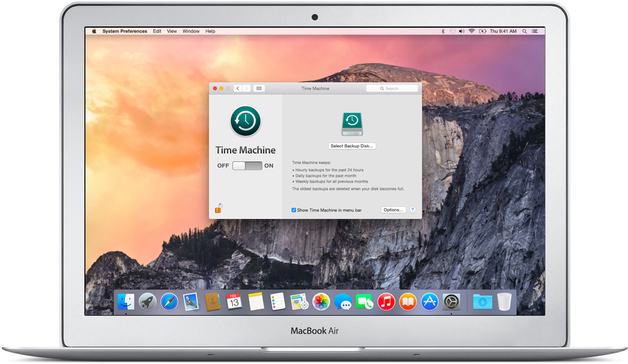
Task: Click the help question mark button
Action: 412,210
